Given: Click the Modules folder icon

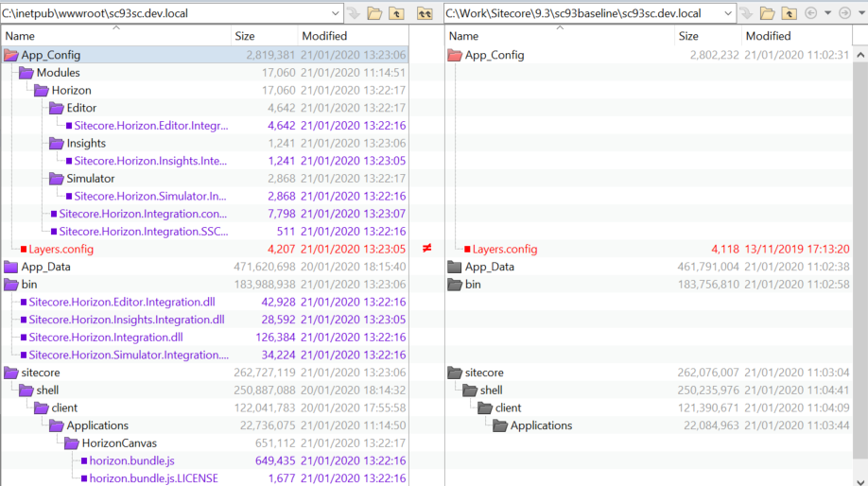Looking at the screenshot, I should tap(26, 73).
